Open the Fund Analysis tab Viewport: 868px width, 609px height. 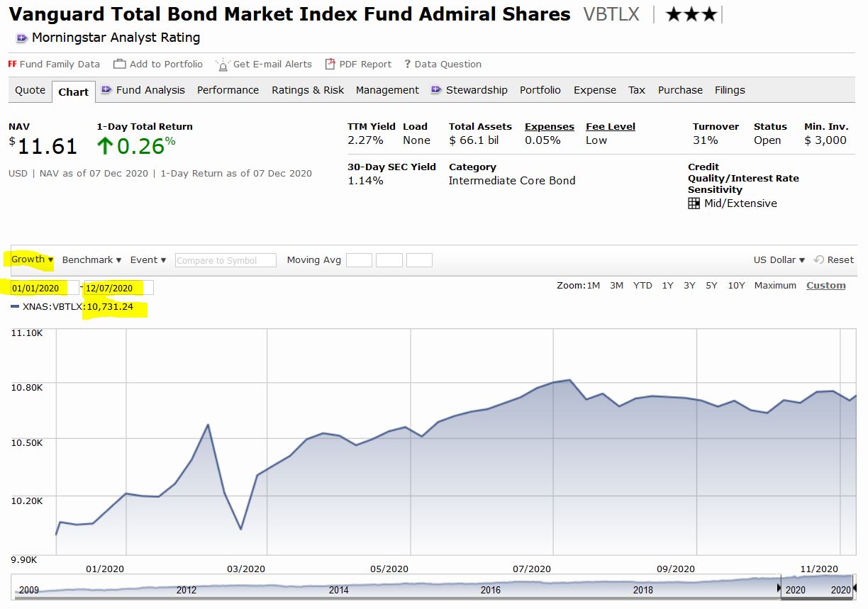150,90
